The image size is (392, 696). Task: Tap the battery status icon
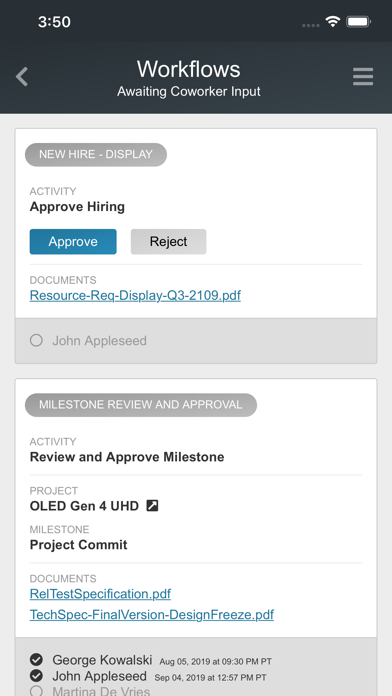[359, 21]
